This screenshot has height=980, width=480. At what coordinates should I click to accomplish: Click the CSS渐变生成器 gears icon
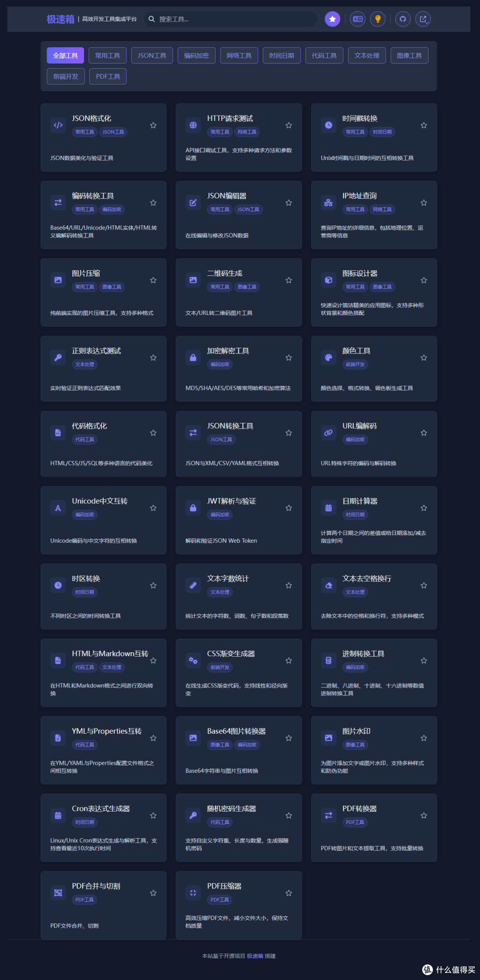(193, 660)
